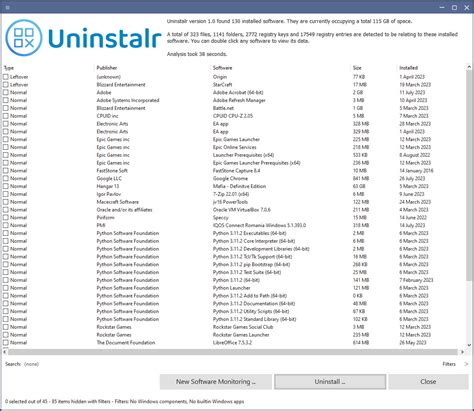This screenshot has width=474, height=411.
Task: Click horizontal scrollbar left arrow
Action: pos(5,352)
